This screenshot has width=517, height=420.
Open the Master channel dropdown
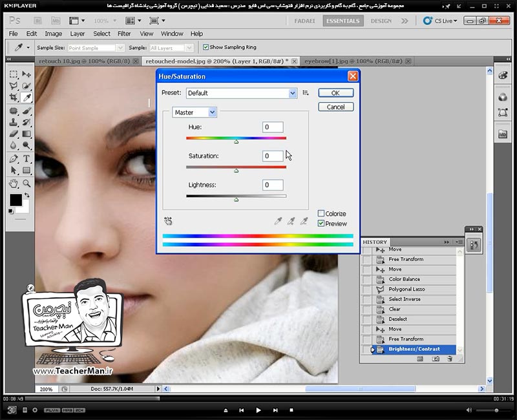[195, 112]
